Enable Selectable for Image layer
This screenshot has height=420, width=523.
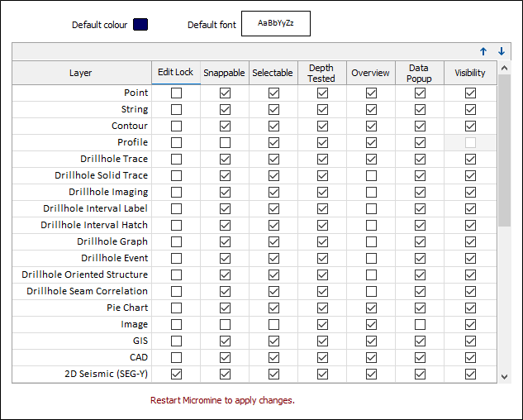(273, 324)
